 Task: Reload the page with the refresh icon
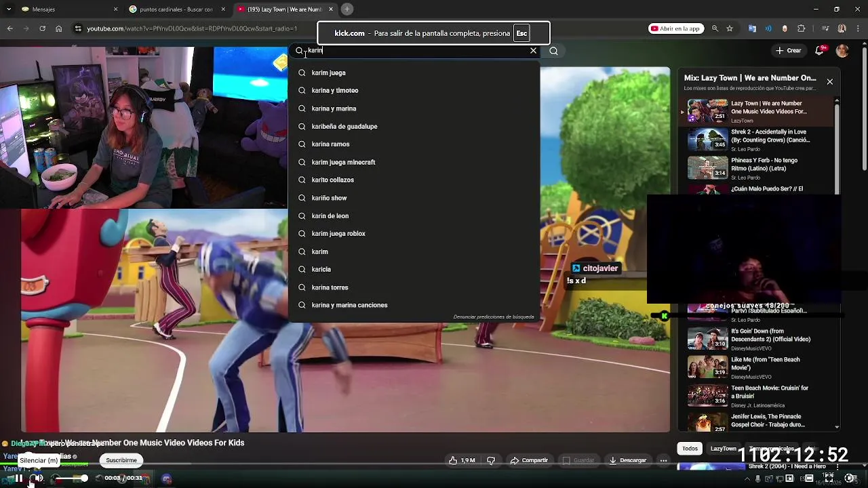(x=42, y=28)
